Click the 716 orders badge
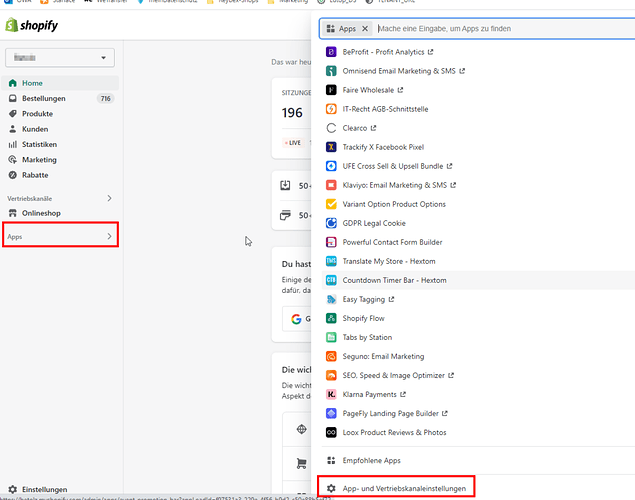635x500 pixels. click(106, 98)
